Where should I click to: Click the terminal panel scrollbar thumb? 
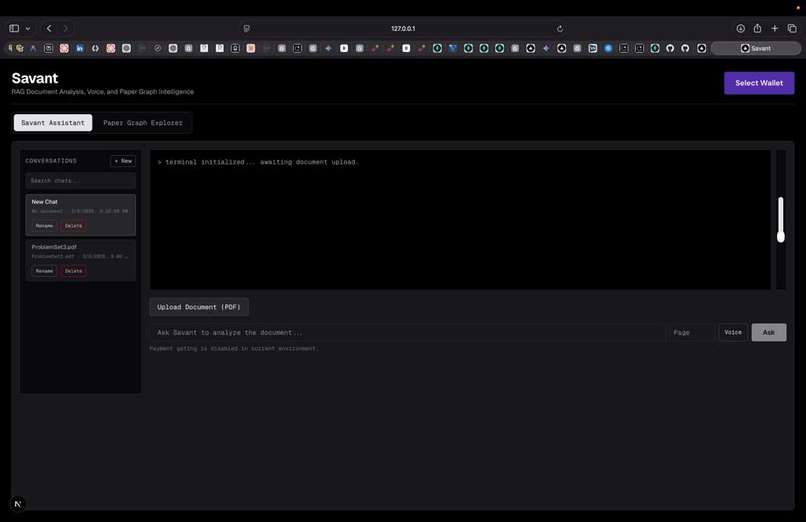tap(781, 219)
